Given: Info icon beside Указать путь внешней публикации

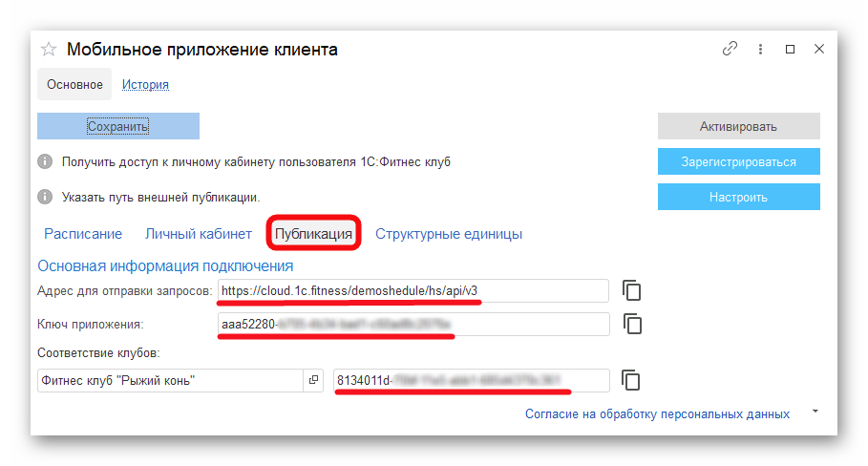Looking at the screenshot, I should [x=45, y=197].
